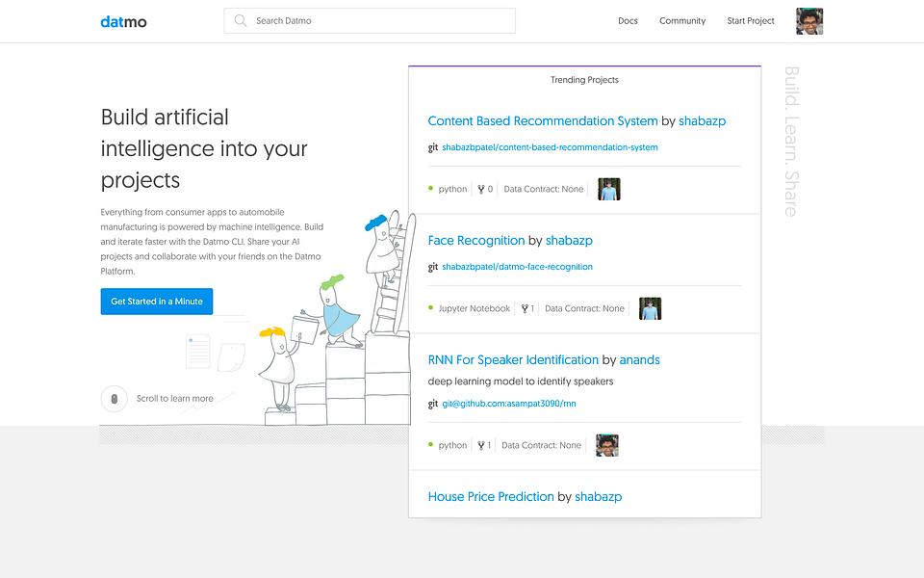Click Data Contract: None for Face Recognition

click(584, 309)
